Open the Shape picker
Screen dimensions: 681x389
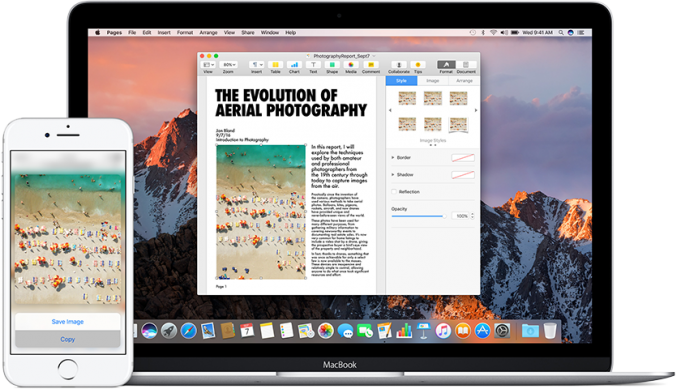pos(332,65)
